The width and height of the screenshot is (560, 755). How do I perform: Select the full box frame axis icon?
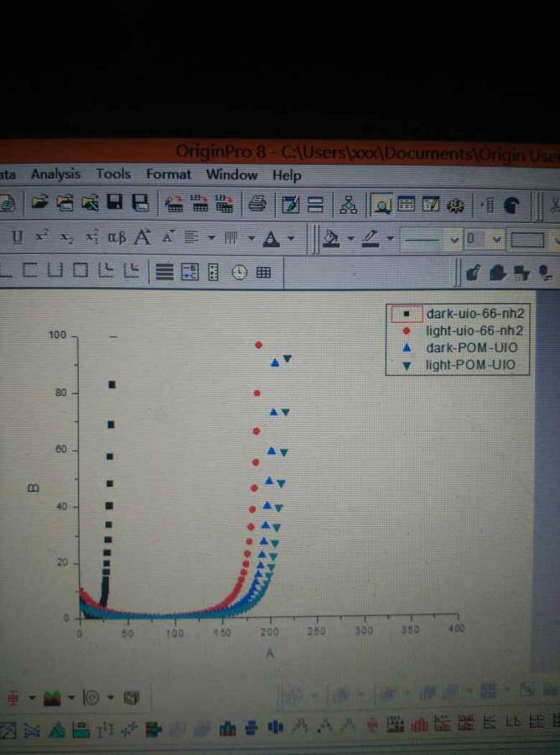tap(80, 271)
